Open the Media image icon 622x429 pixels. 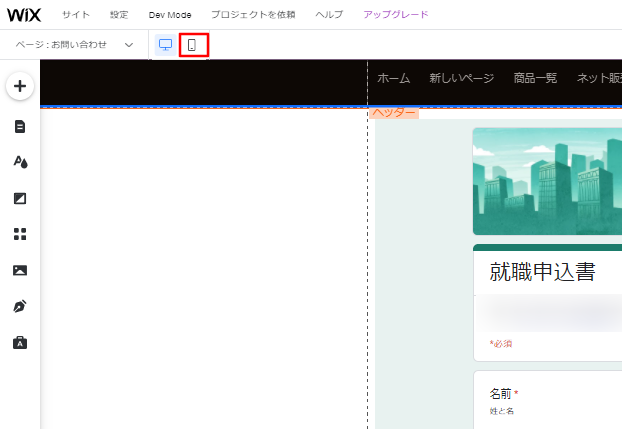coord(20,270)
